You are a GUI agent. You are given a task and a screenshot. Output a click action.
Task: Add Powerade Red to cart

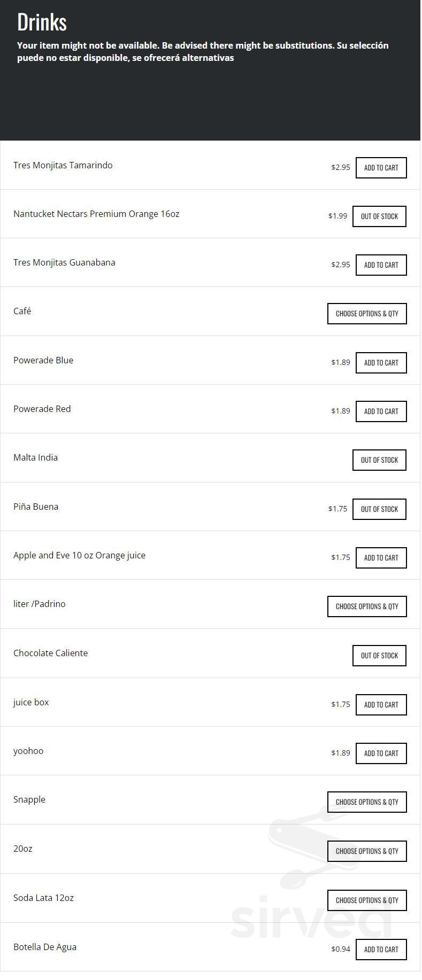coord(381,411)
